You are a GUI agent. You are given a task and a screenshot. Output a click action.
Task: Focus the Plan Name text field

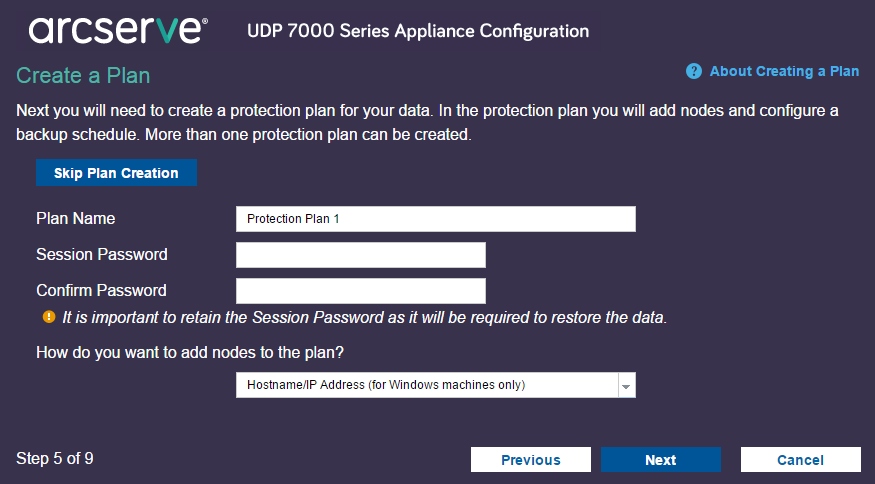(x=435, y=219)
